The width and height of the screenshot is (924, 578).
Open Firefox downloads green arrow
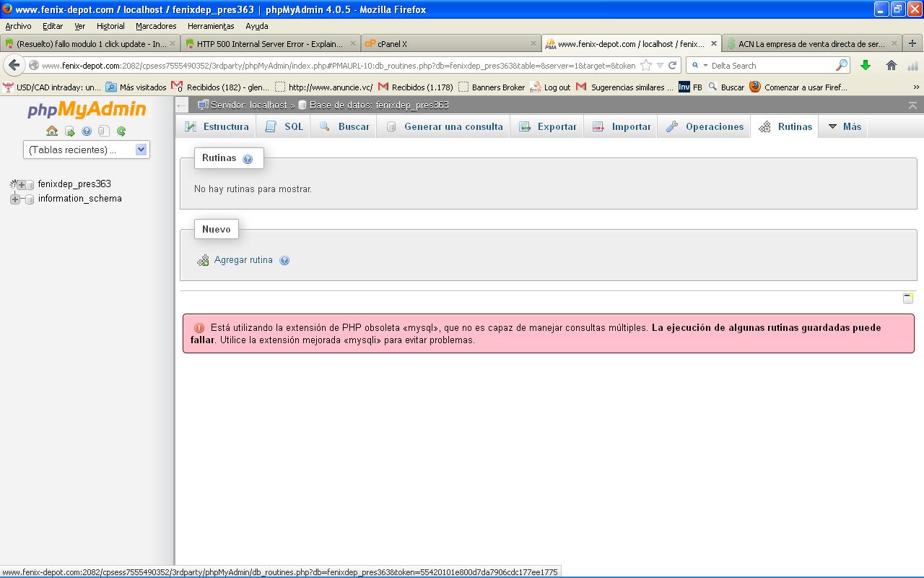[866, 65]
